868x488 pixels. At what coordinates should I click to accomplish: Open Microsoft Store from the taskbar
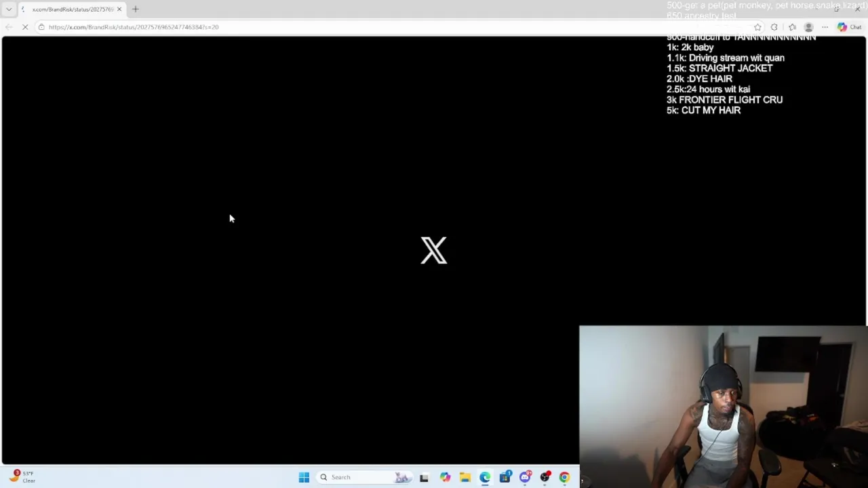click(505, 477)
